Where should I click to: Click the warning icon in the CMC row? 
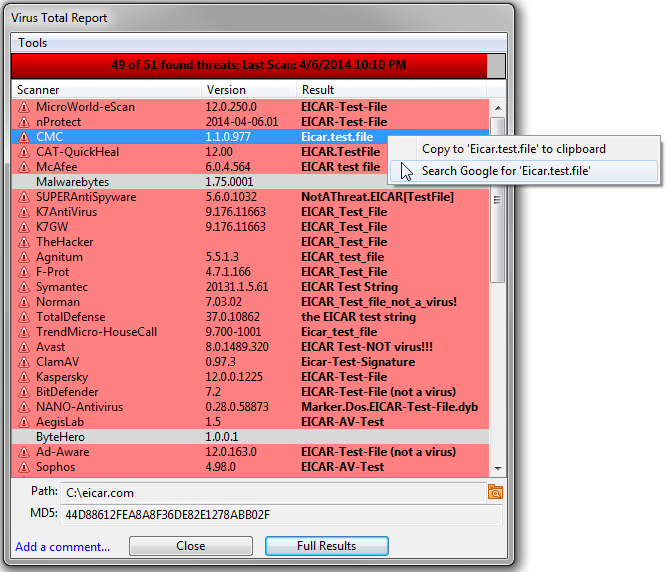pos(24,137)
